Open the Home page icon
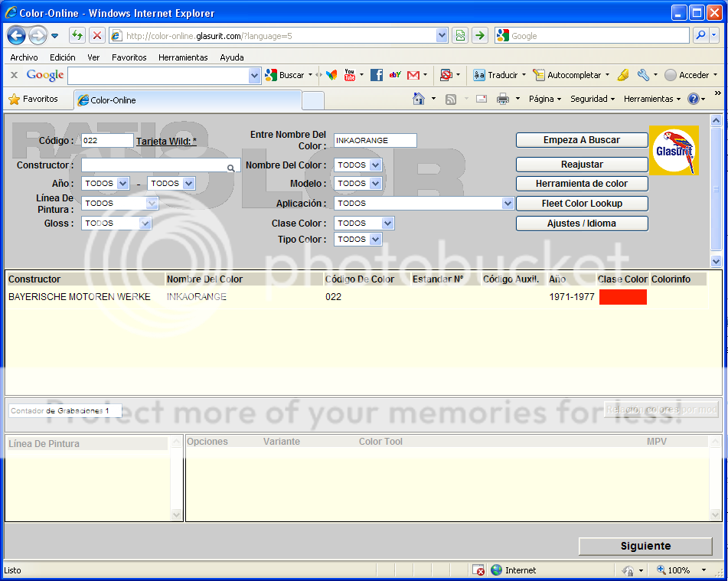728x581 pixels. coord(419,99)
